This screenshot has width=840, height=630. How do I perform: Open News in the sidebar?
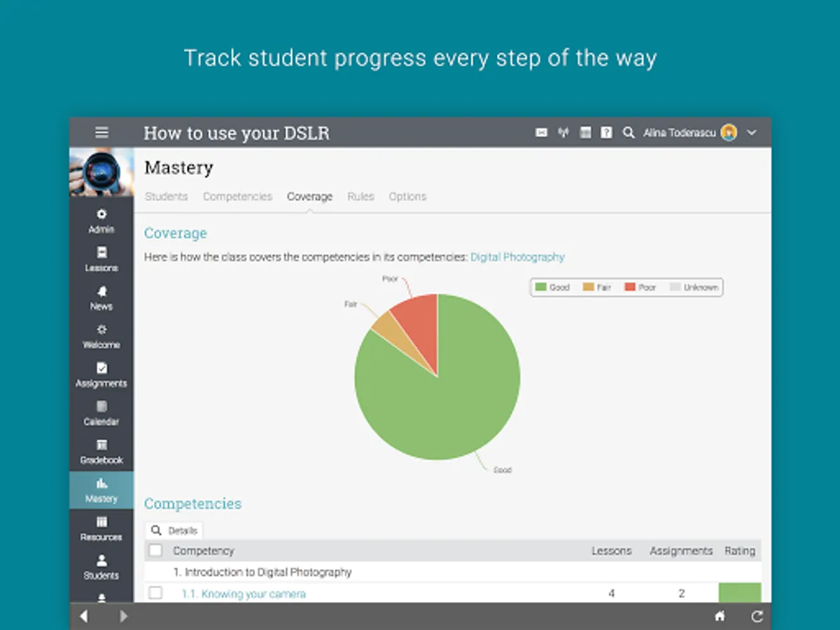101,298
